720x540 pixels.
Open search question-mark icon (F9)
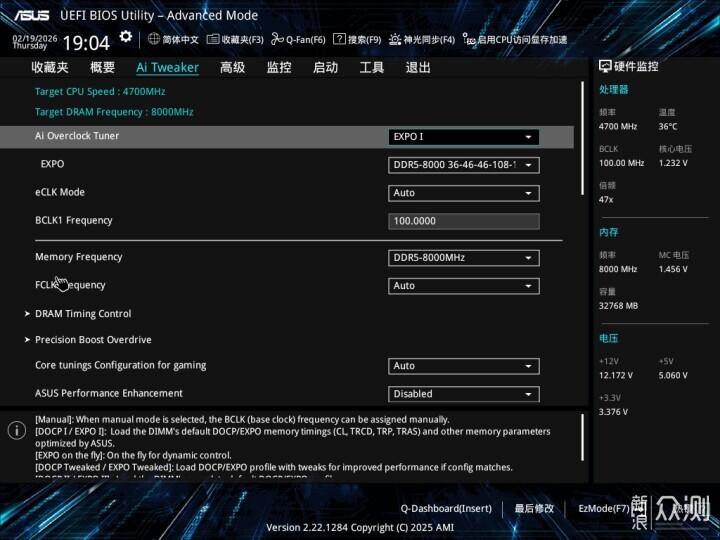click(x=339, y=39)
